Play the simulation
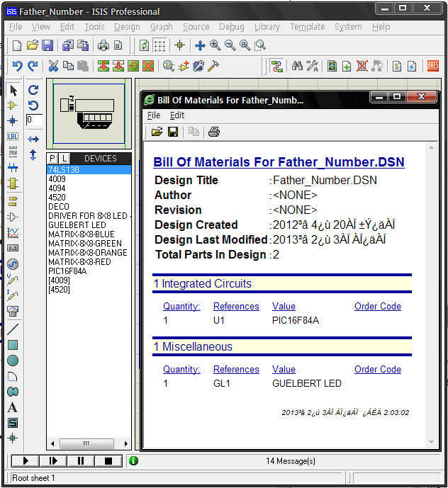Screen dimensions: 448x488 26,461
